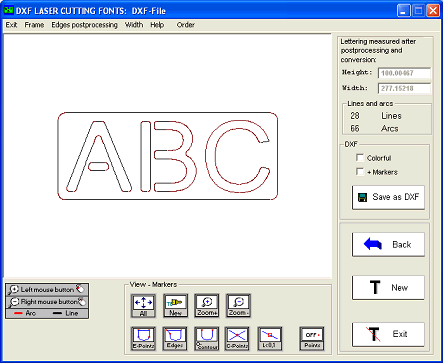
Task: Minimize the DXF Laser Cutting Fonts window
Action: 404,11
